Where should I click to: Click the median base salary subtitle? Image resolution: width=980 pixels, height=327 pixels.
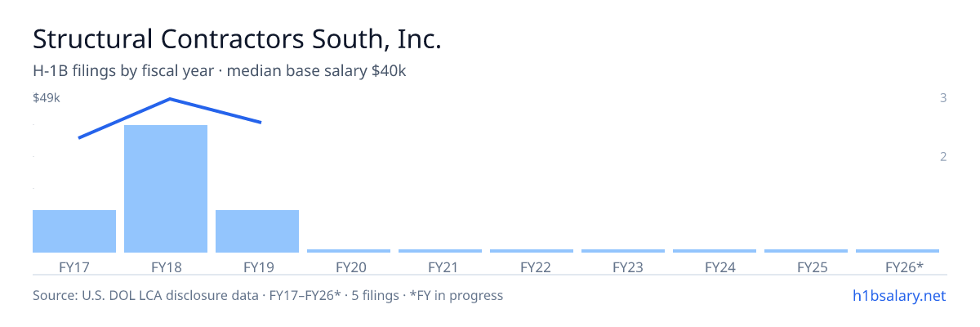[316, 71]
